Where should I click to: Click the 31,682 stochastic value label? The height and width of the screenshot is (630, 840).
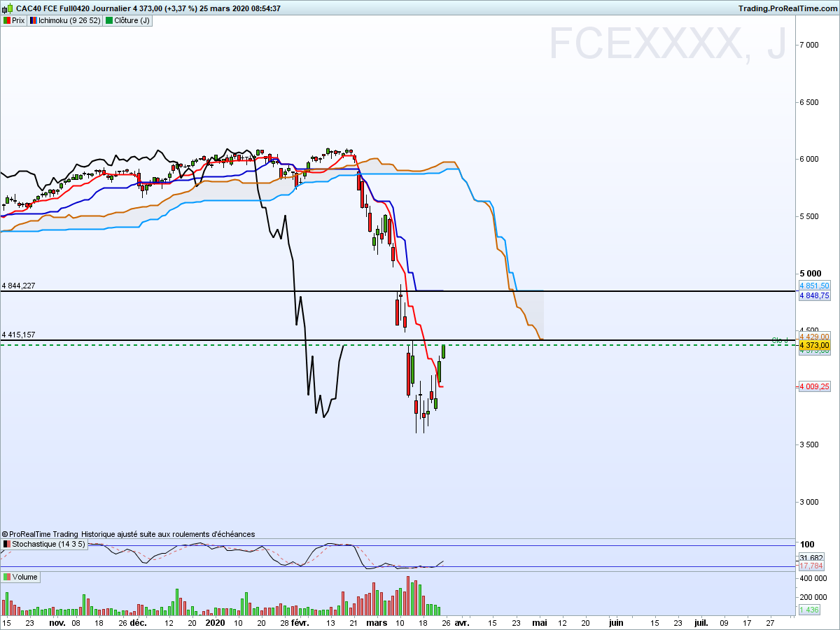point(812,558)
